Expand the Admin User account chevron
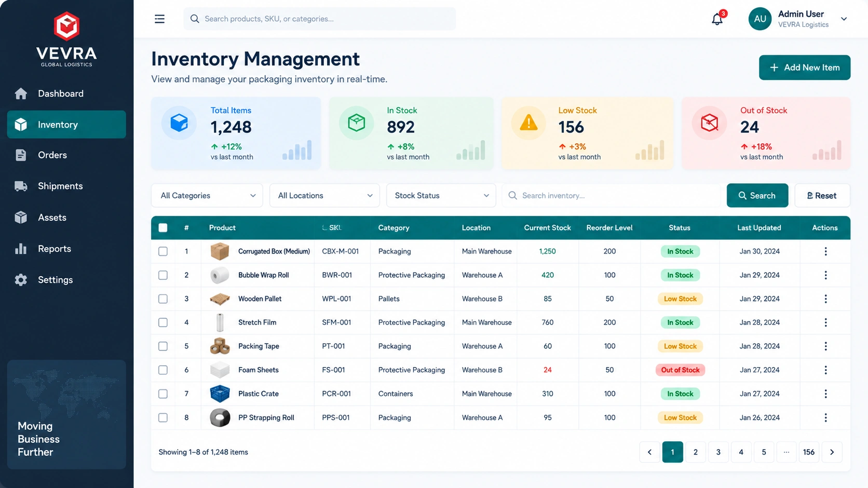Viewport: 868px width, 488px height. (844, 19)
